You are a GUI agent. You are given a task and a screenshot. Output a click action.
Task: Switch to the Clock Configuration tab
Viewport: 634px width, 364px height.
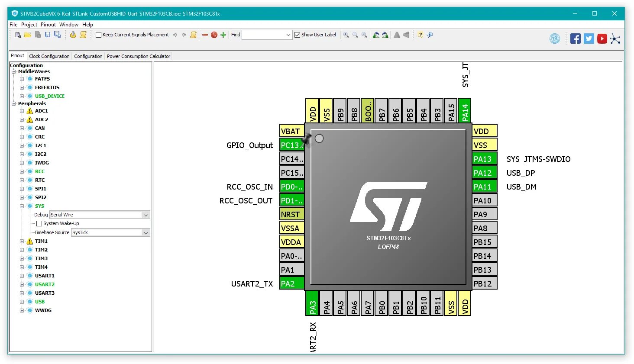click(49, 56)
